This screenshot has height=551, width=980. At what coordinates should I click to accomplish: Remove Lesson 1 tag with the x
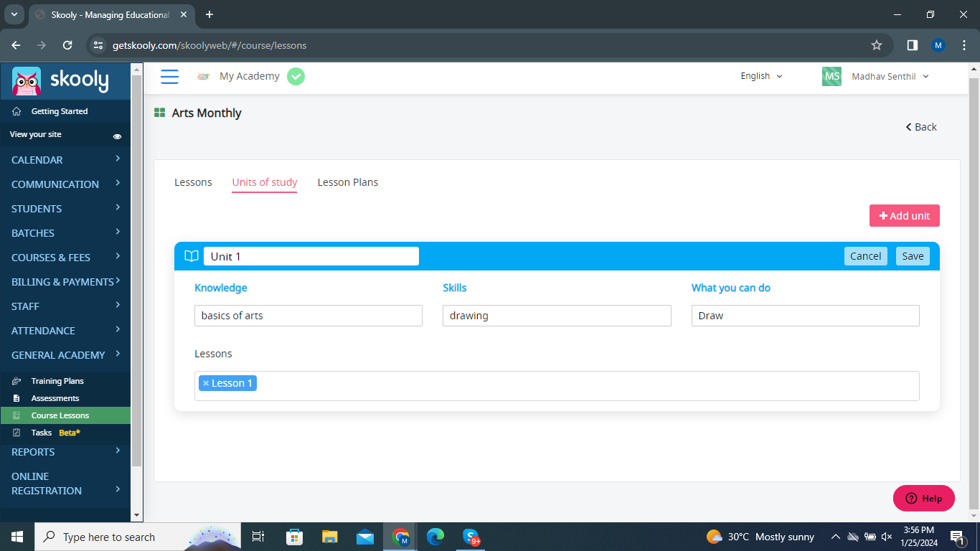206,383
